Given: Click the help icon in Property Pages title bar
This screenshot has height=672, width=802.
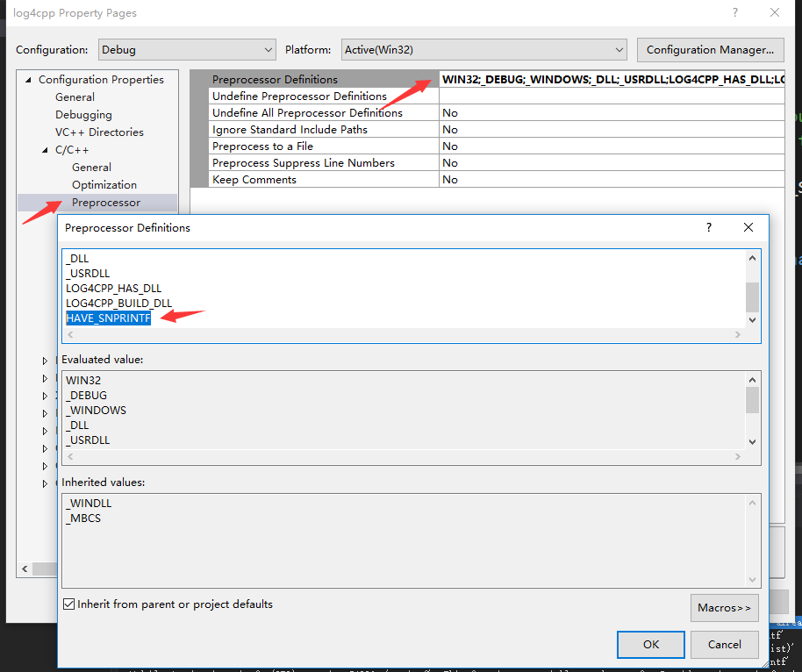Looking at the screenshot, I should coord(735,13).
